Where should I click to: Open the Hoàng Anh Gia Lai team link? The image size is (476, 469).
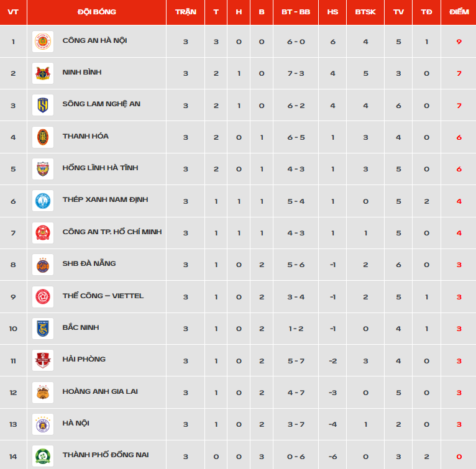click(100, 391)
